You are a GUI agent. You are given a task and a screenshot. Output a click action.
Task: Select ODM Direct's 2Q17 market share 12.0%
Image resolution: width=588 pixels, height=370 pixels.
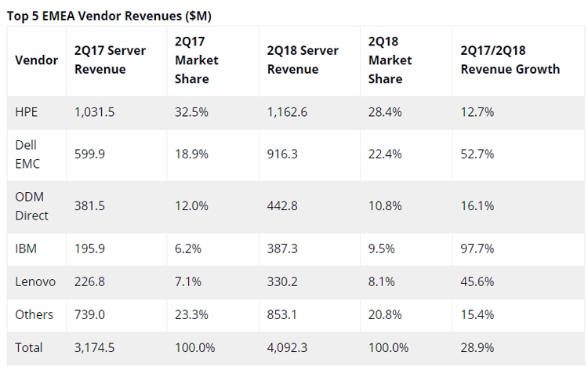pos(191,206)
